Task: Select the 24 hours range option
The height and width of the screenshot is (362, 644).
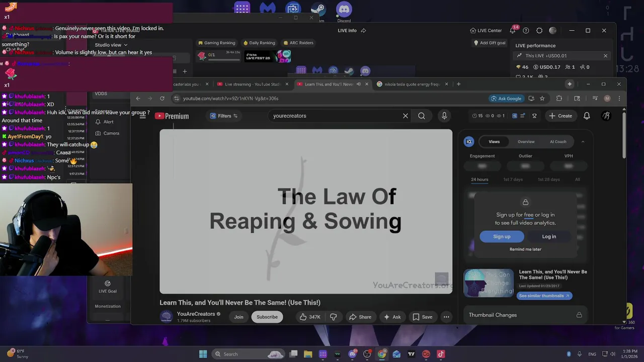Action: point(479,179)
